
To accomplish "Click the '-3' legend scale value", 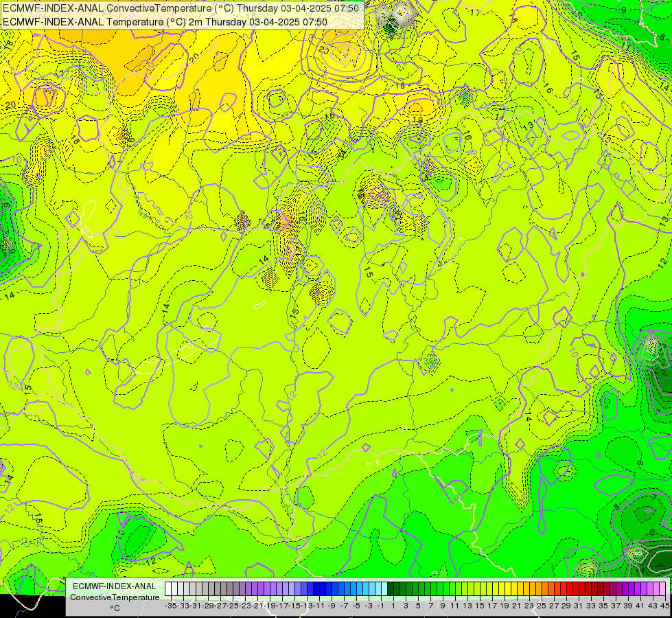I will click(x=369, y=606).
